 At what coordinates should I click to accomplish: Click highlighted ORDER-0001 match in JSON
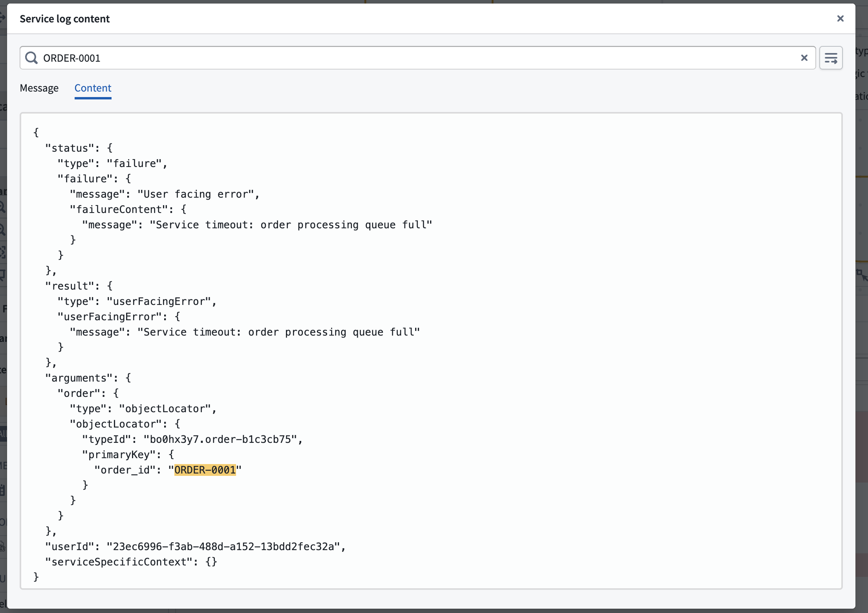click(x=205, y=470)
